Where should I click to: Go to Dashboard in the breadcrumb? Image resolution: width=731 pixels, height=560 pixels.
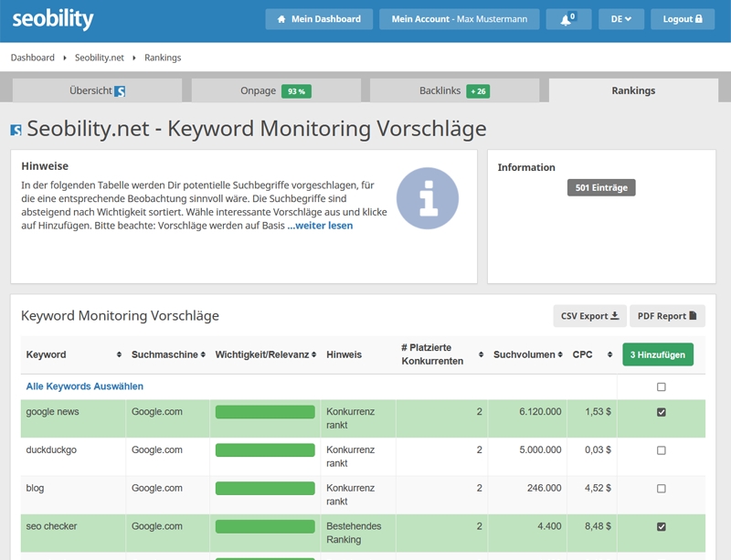click(x=32, y=58)
